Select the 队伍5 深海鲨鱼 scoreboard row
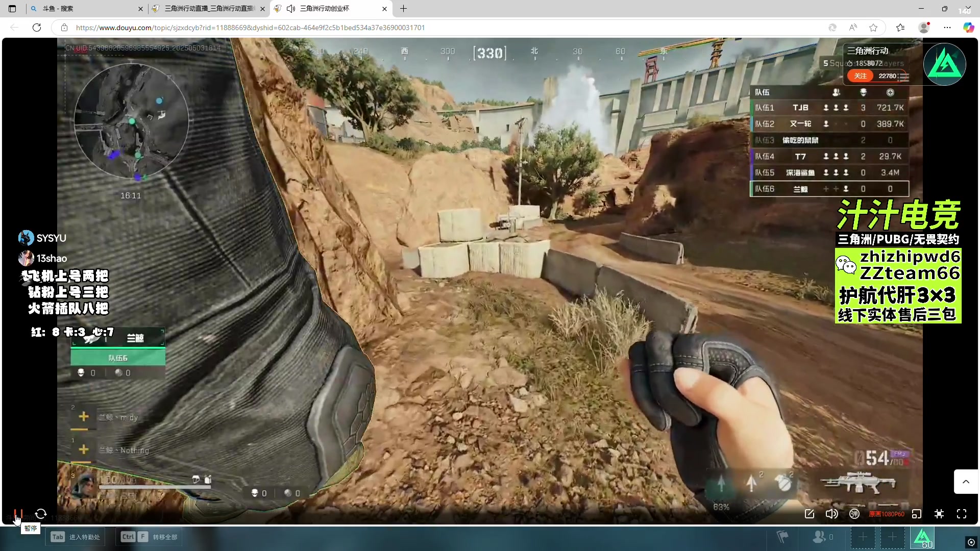 coord(829,173)
